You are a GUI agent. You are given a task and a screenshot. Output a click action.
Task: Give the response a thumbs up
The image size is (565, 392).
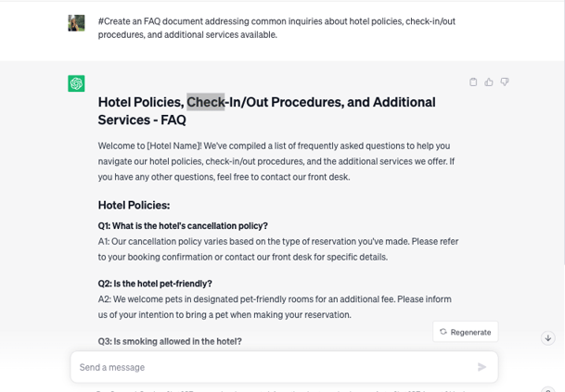(x=489, y=82)
